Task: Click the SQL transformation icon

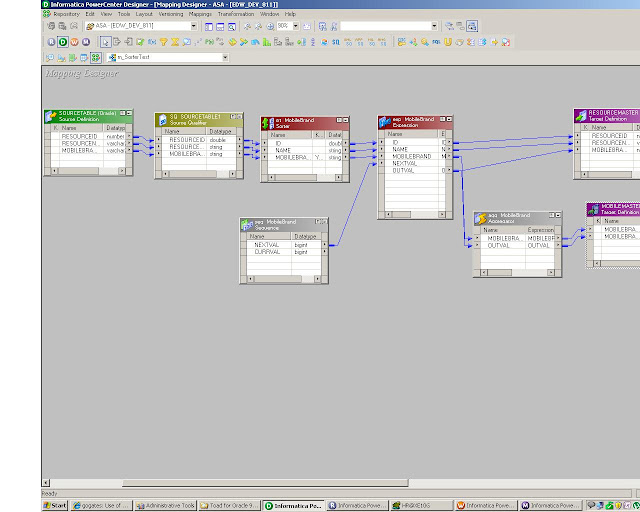Action: pyautogui.click(x=436, y=42)
